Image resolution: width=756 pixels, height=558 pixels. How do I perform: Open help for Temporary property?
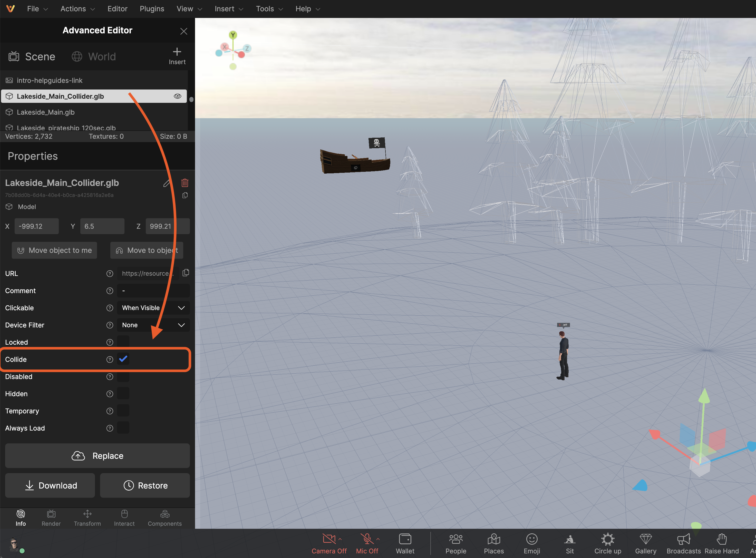[x=110, y=411]
